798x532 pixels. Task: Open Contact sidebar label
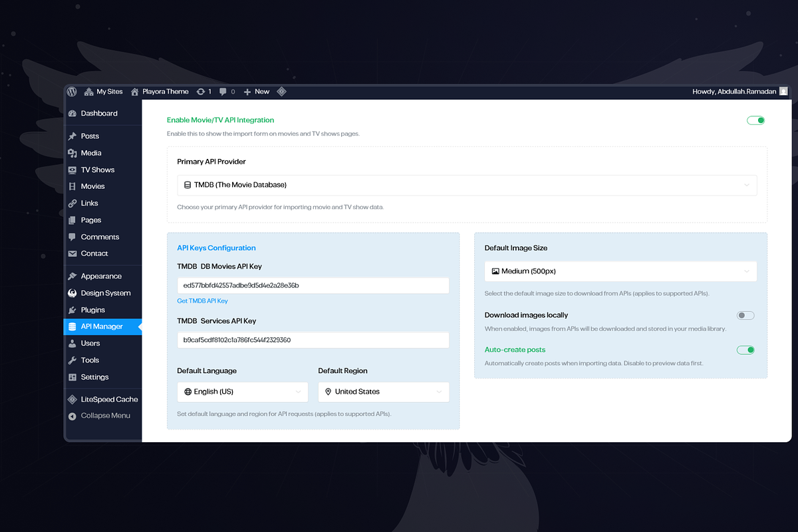(x=94, y=254)
